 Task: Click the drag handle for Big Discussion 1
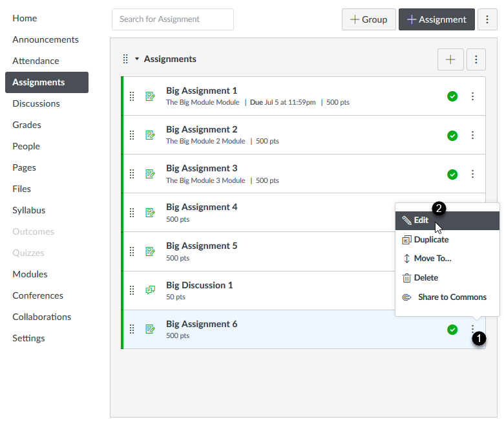point(132,290)
